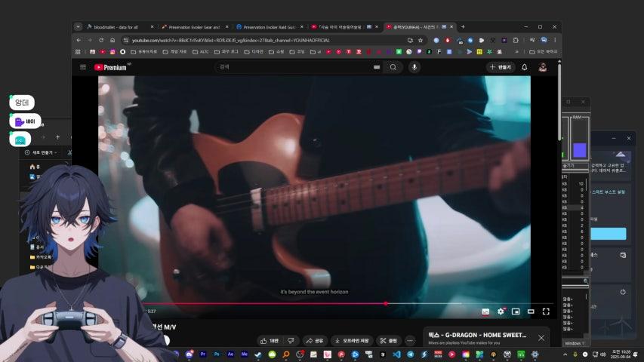Image resolution: width=644 pixels, height=362 pixels.
Task: Open Visual Studio Code from the taskbar
Action: (396, 354)
